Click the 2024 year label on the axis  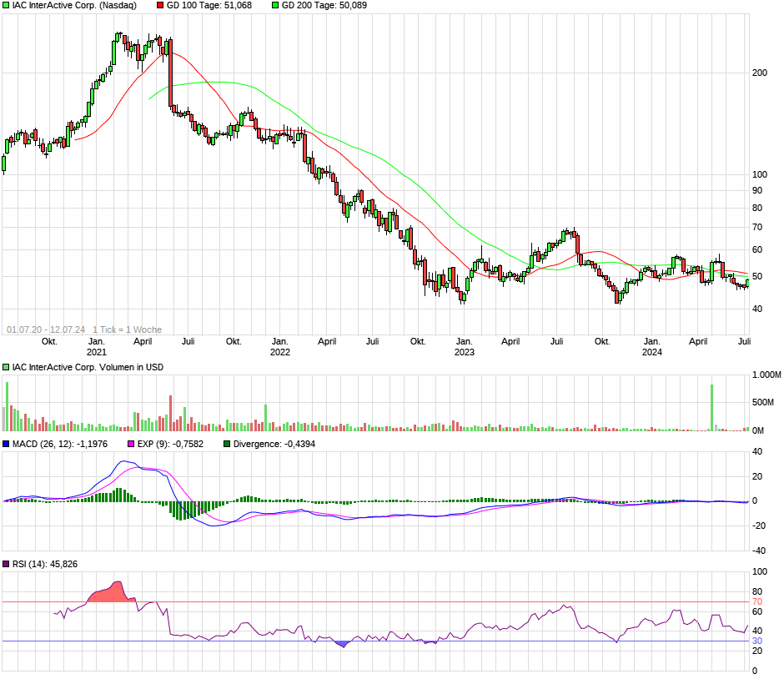[654, 353]
